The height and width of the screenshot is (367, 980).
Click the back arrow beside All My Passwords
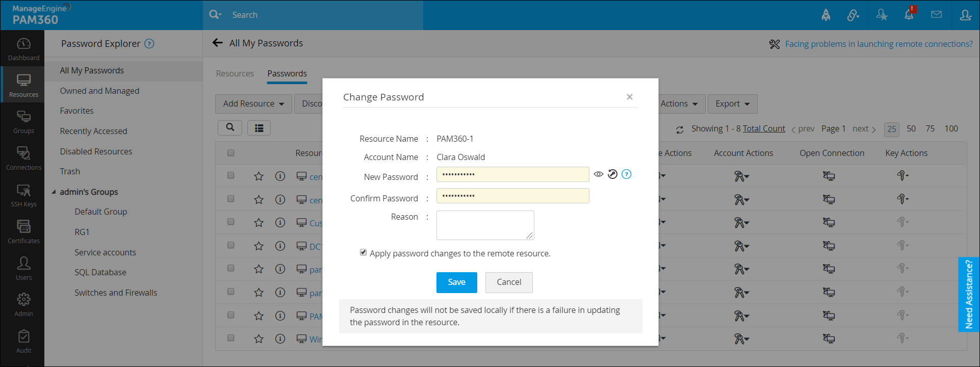point(218,43)
